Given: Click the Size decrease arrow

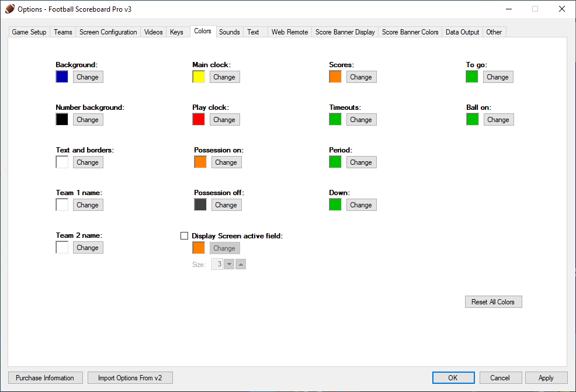Looking at the screenshot, I should tap(229, 264).
